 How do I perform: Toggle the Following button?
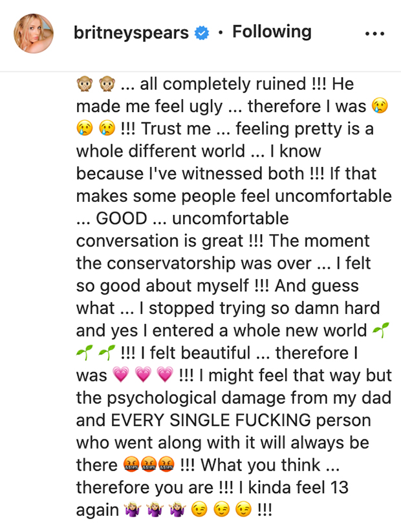click(x=272, y=32)
